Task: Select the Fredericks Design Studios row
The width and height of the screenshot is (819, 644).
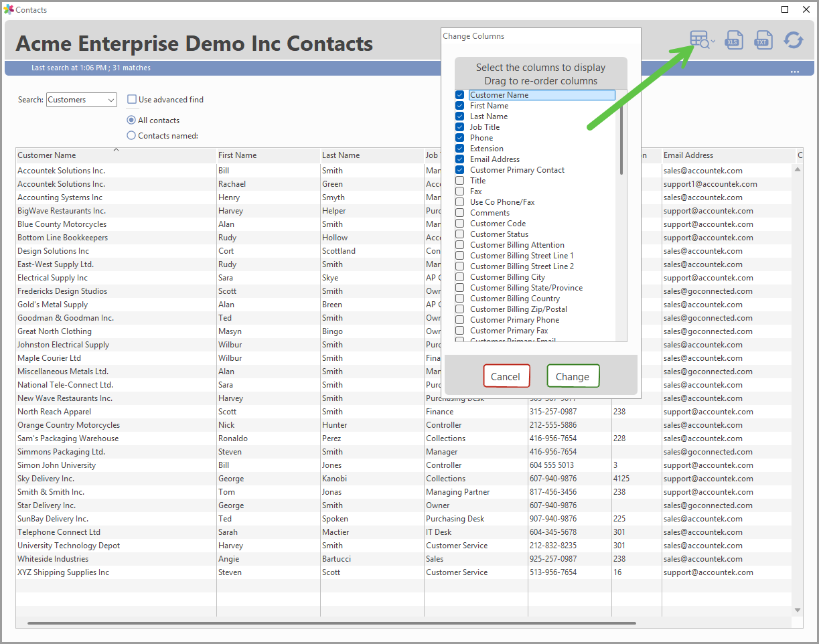Action: point(404,291)
